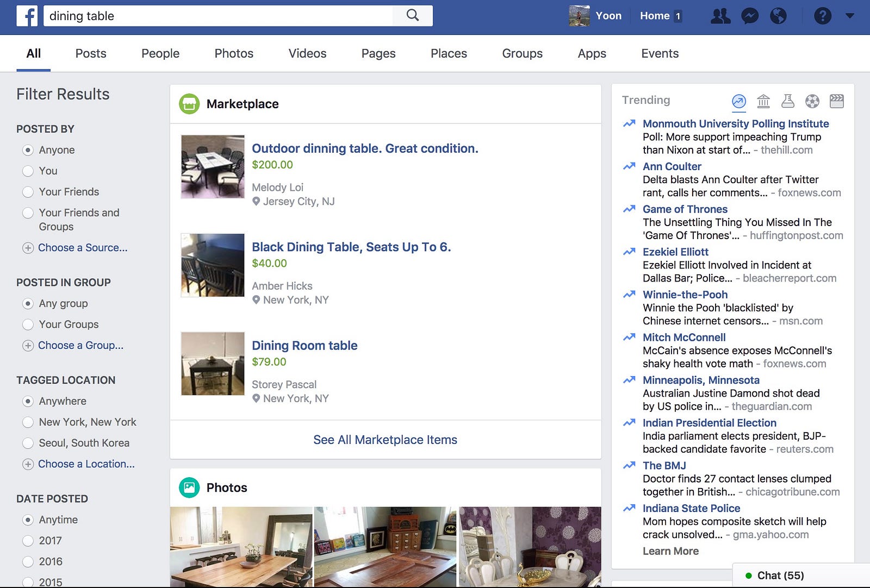Filter results by 2016

pos(28,562)
